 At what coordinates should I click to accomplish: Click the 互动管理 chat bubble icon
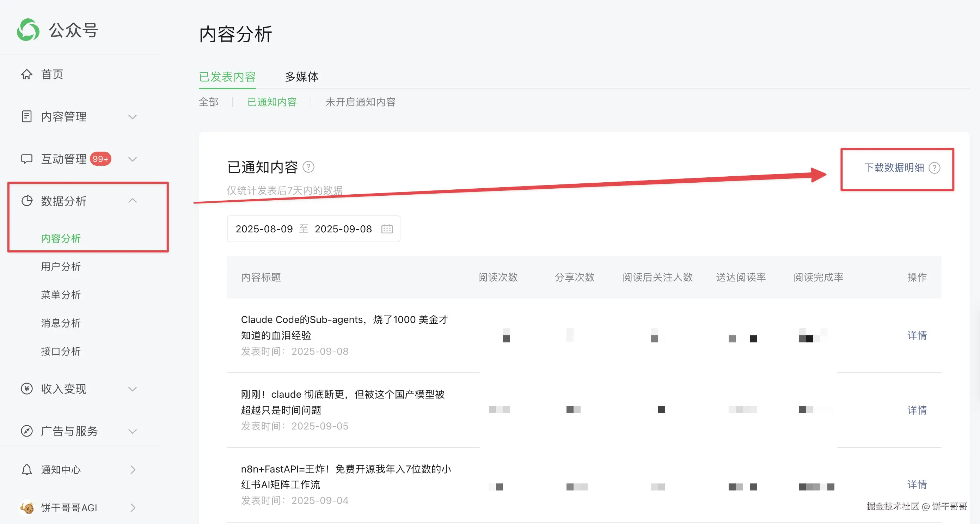click(x=27, y=159)
